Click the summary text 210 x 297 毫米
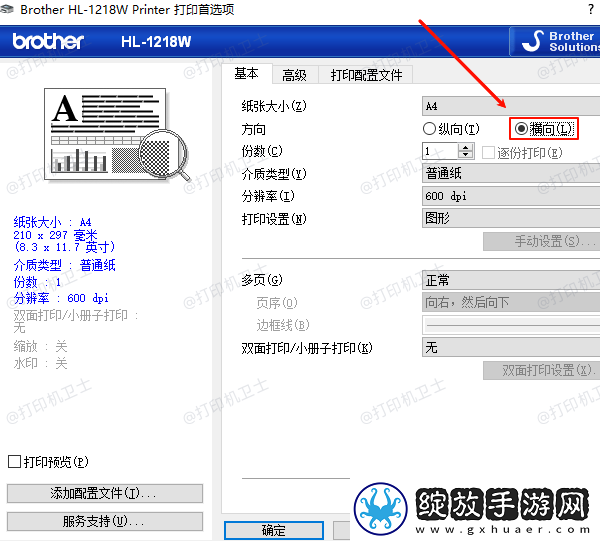This screenshot has height=541, width=600. [55, 235]
